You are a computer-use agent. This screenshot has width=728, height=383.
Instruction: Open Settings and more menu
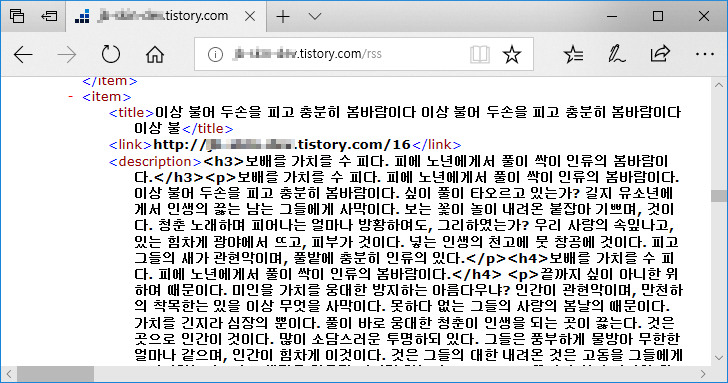tap(705, 54)
